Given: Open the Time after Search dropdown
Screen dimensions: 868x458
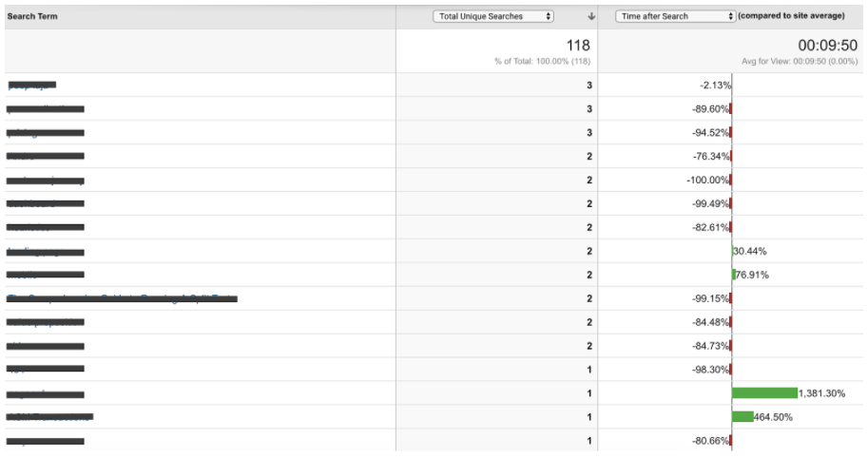Looking at the screenshot, I should pos(675,16).
